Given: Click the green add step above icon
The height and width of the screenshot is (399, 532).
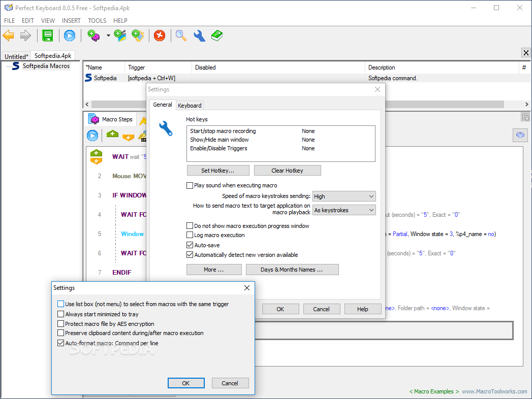Looking at the screenshot, I should click(x=112, y=134).
